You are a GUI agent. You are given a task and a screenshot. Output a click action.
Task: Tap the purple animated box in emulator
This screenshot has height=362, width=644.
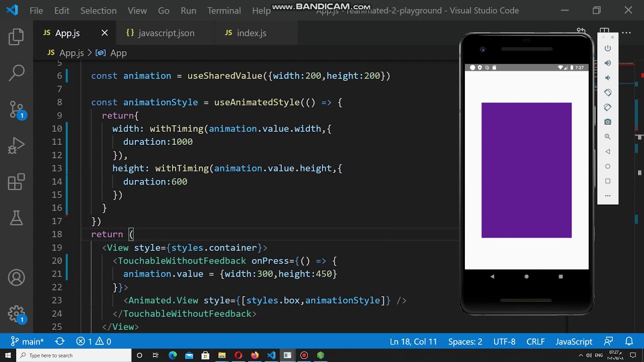click(526, 170)
